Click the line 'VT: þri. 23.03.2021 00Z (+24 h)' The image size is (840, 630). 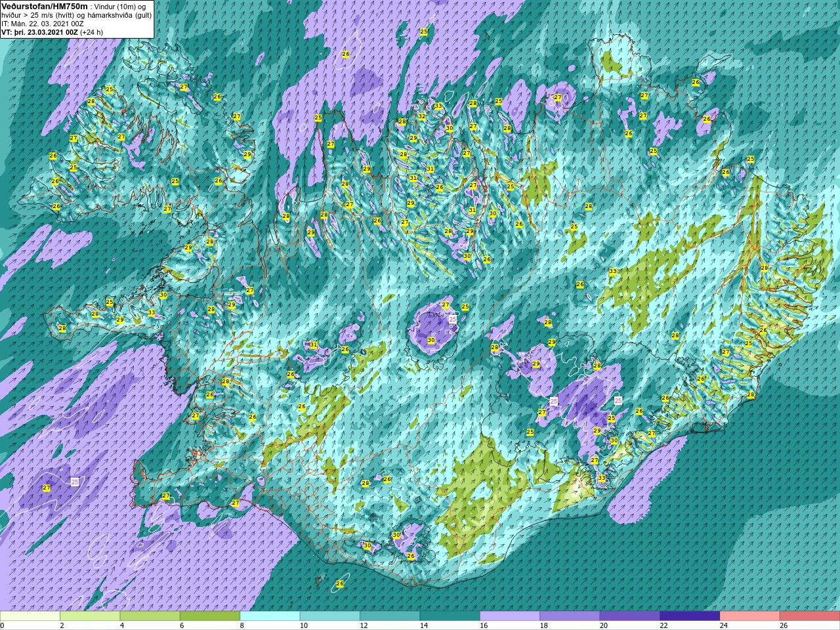(52, 32)
